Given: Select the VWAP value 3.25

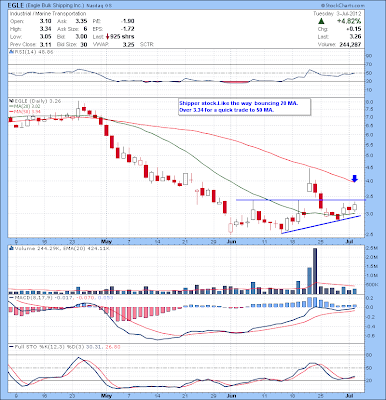Looking at the screenshot, I should tap(129, 44).
